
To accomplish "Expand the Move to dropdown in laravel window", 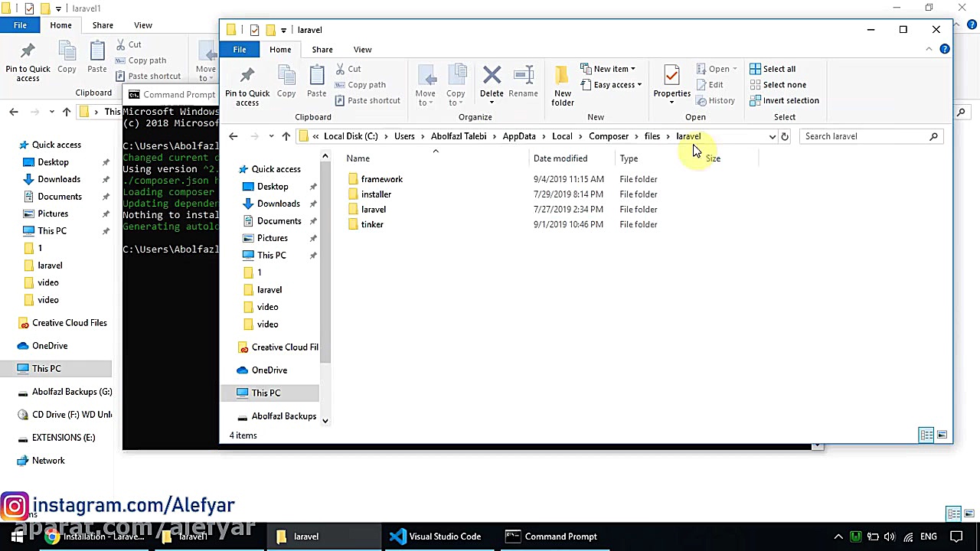I will (x=425, y=97).
